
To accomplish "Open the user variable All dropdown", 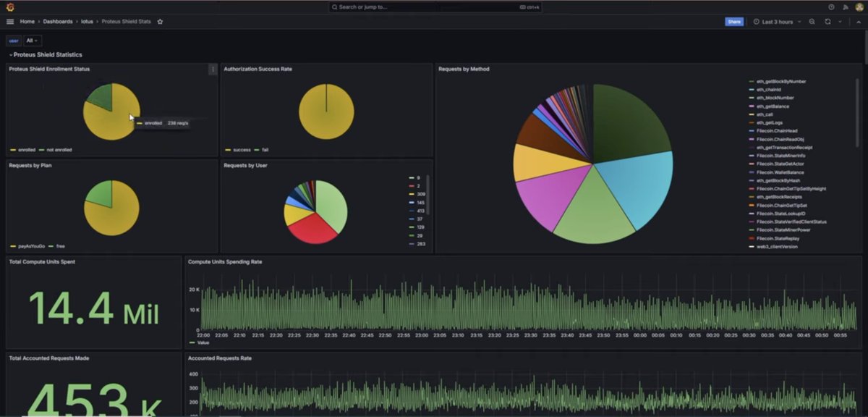I will point(33,41).
